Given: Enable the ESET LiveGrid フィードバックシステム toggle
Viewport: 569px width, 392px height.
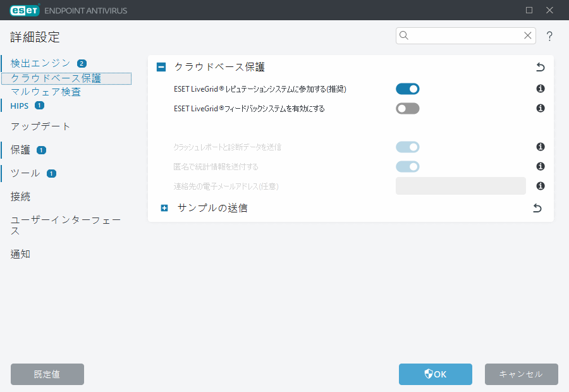Looking at the screenshot, I should click(x=407, y=108).
